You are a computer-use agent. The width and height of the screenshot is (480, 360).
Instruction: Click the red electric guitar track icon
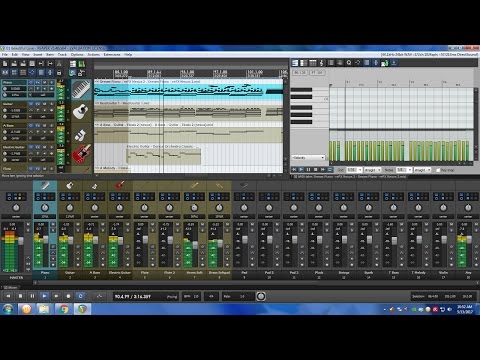(x=81, y=153)
